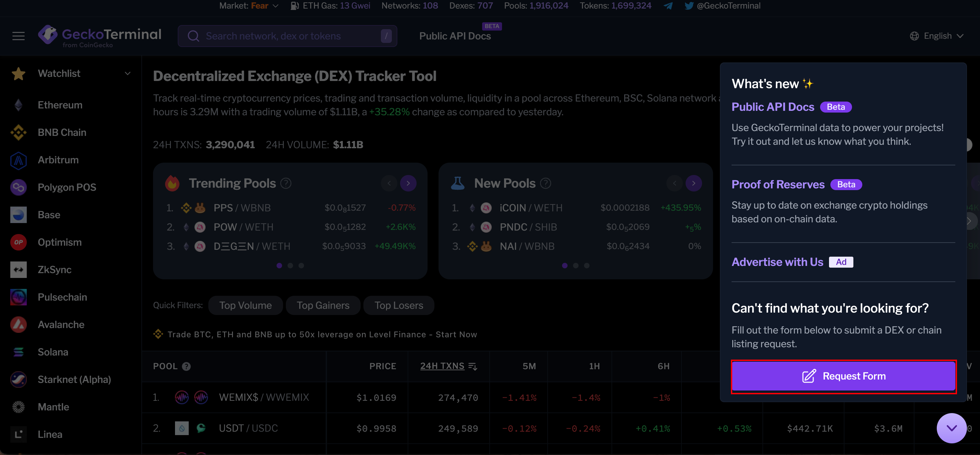The height and width of the screenshot is (455, 980).
Task: Open the hamburger menu icon
Action: (18, 36)
